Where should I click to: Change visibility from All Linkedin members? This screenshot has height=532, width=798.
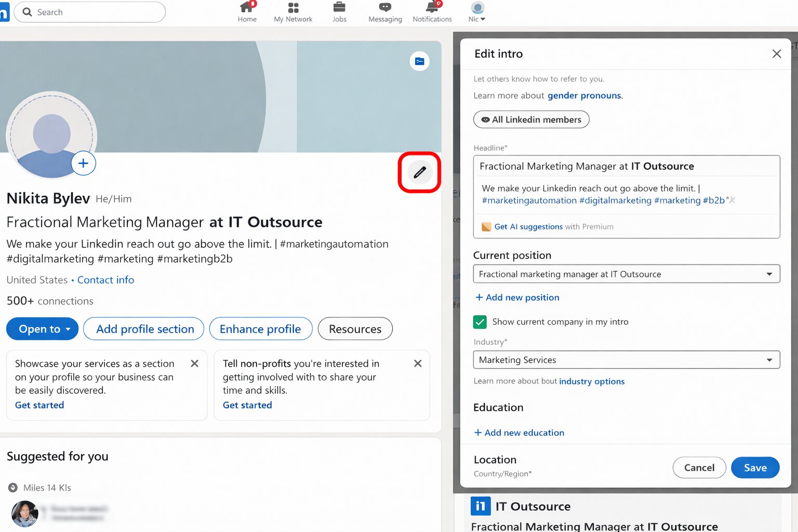531,119
